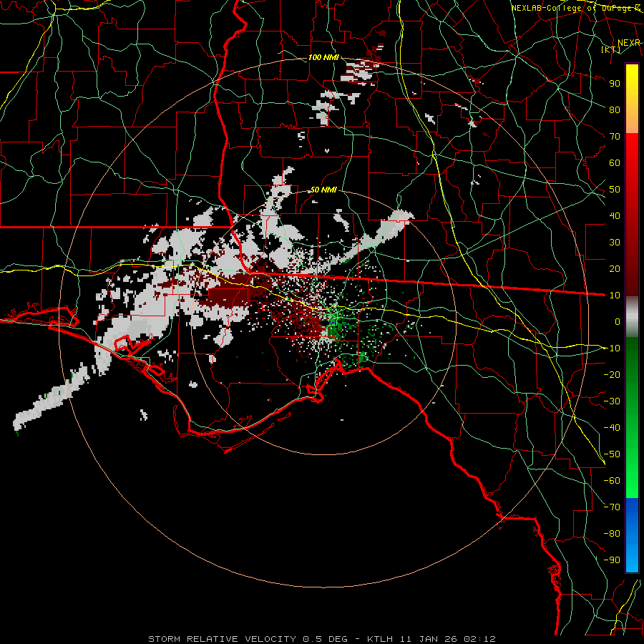Click the "100 NMI" range ring label
Image resolution: width=644 pixels, height=644 pixels.
pyautogui.click(x=323, y=57)
